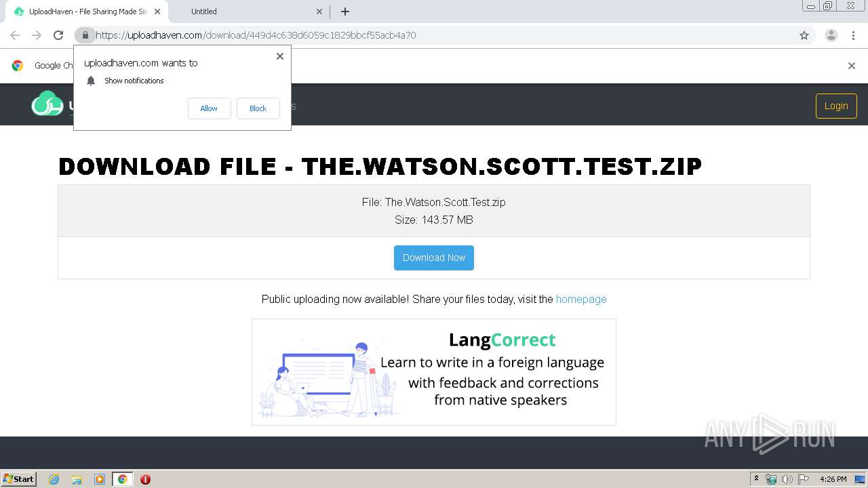Click the volume tray icon
This screenshot has height=488, width=868.
787,479
